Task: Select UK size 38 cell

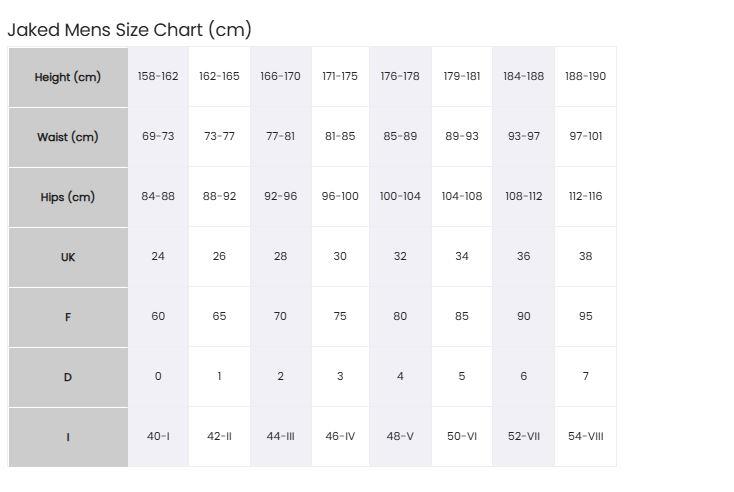Action: pos(586,256)
